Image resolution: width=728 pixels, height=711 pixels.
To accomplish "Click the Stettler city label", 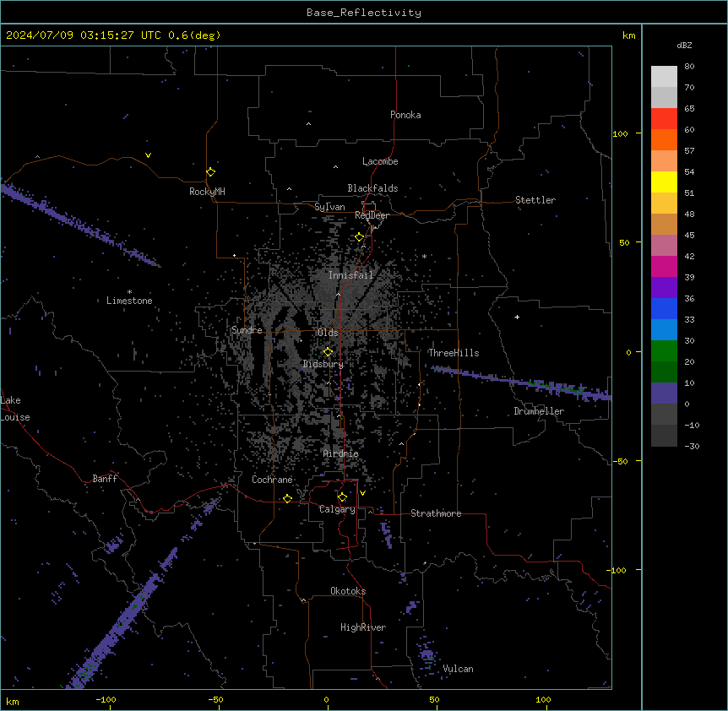I will [x=535, y=200].
